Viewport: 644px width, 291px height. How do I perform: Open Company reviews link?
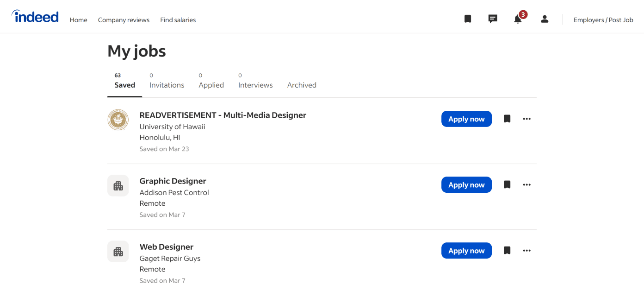click(124, 20)
